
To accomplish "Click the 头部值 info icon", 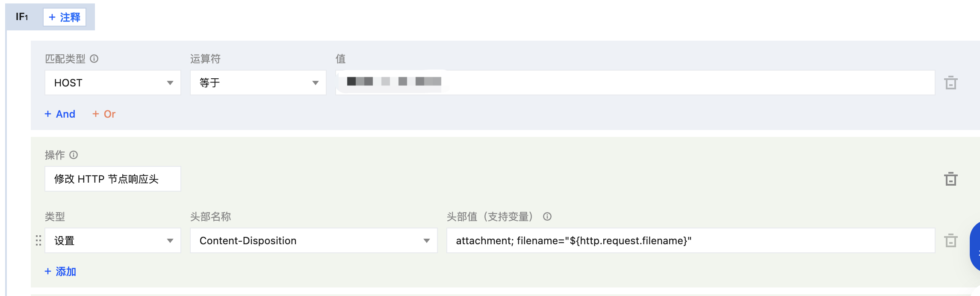I will (547, 216).
